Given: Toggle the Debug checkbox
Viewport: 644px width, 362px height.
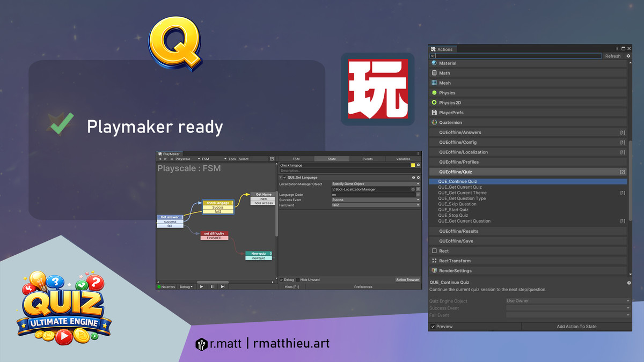Looking at the screenshot, I should point(282,279).
